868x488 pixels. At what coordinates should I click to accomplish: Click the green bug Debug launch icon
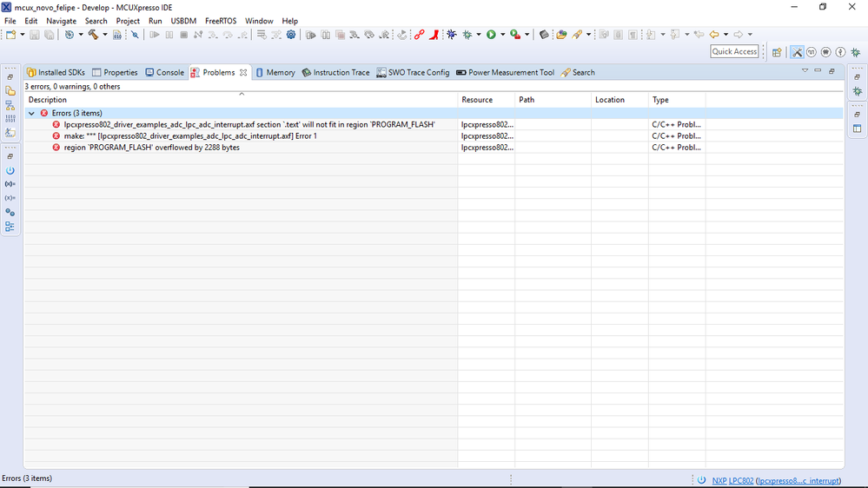point(467,35)
